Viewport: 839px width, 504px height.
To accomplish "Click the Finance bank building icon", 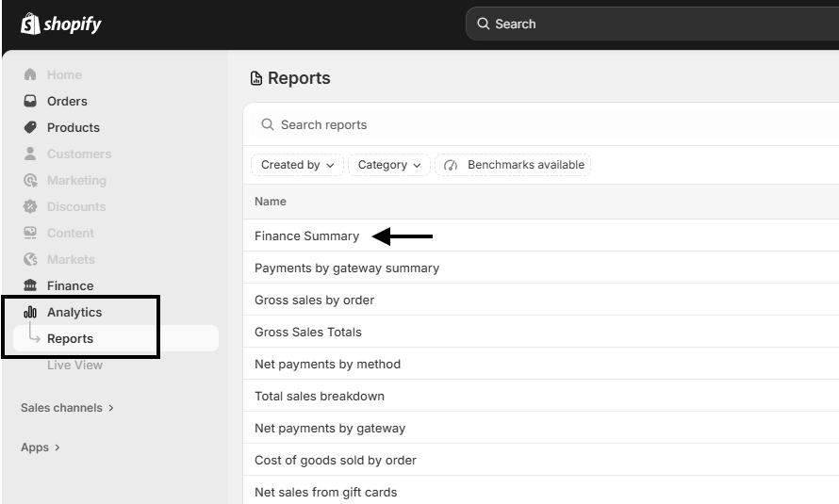I will pos(30,285).
